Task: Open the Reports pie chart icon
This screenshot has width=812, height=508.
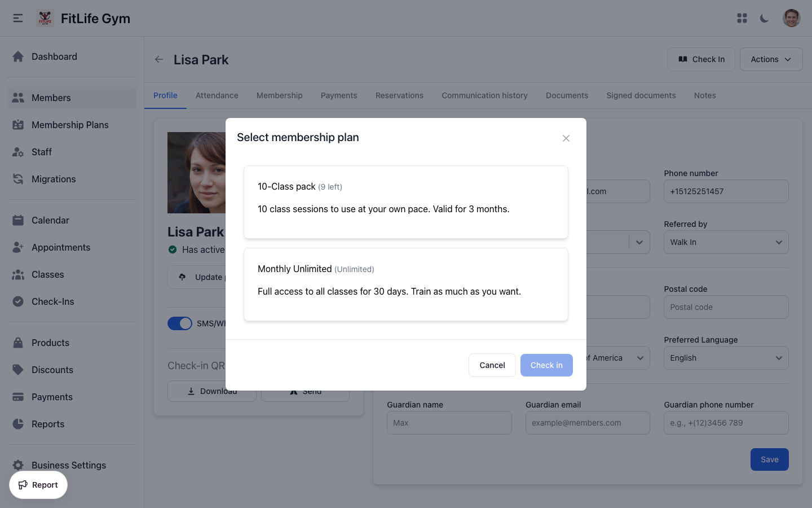Action: point(18,424)
